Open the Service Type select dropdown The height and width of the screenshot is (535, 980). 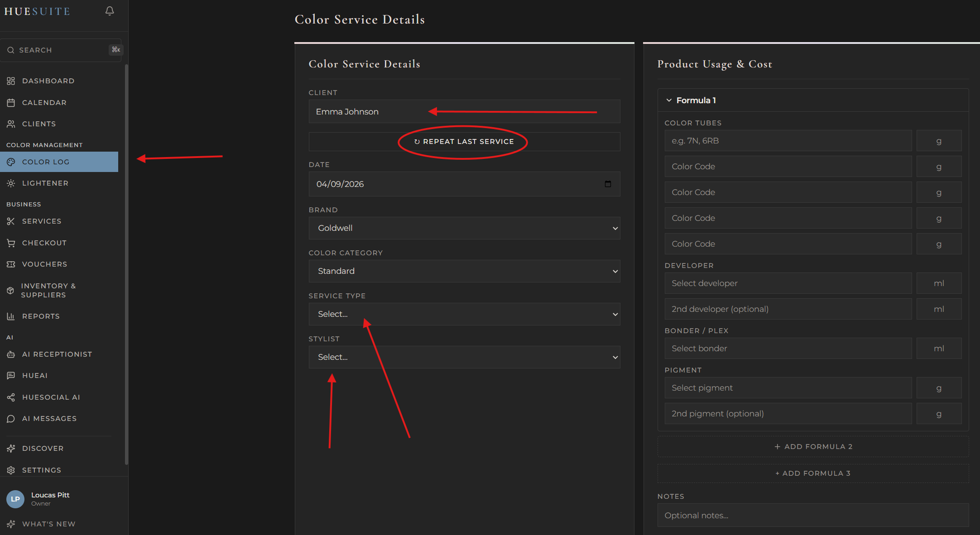click(x=464, y=314)
